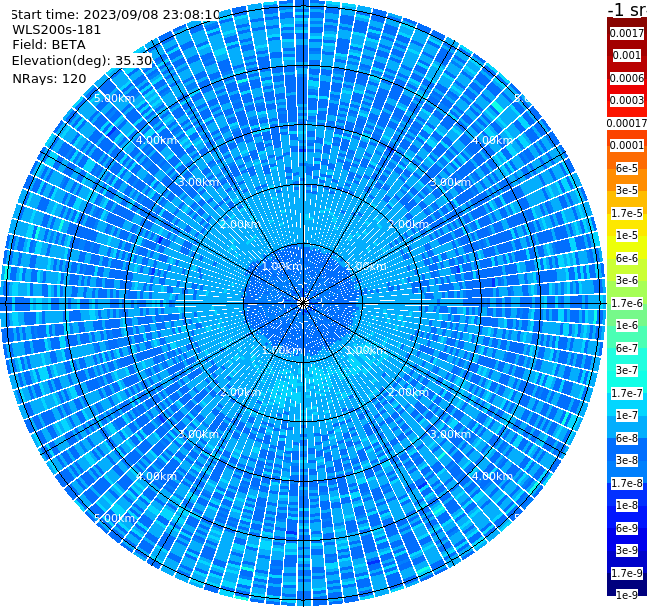Screen dimensions: 647x607
Task: Select the 3e-7 colorbar value
Action: pos(627,370)
